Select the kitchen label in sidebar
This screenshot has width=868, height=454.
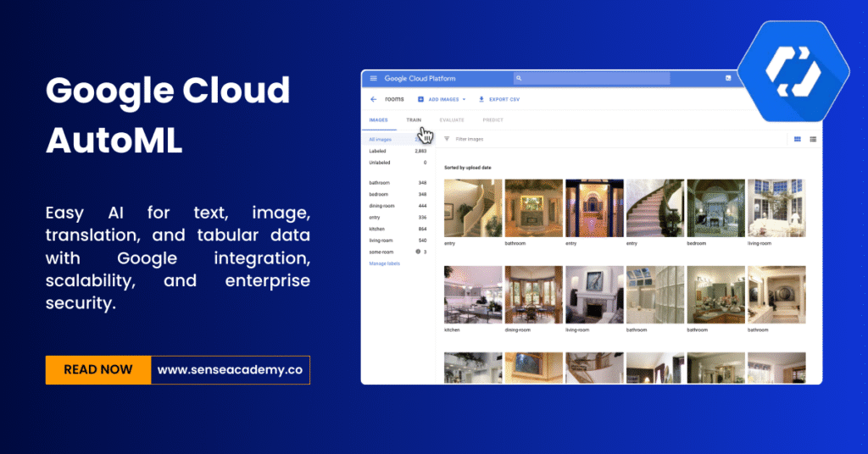[378, 229]
